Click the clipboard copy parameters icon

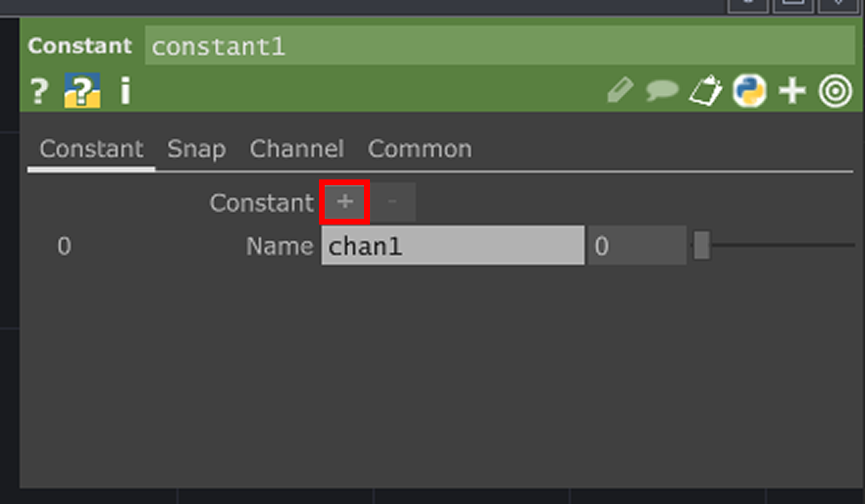click(706, 91)
